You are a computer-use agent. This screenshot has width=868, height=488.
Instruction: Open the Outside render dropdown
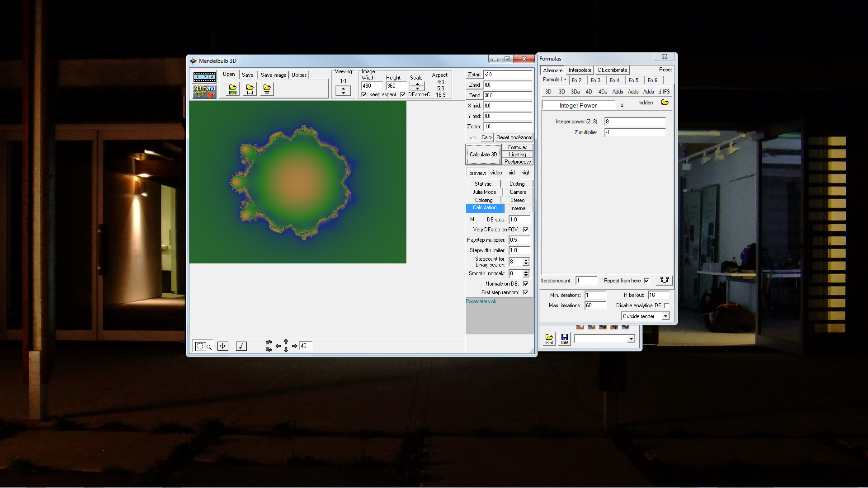[x=665, y=316]
